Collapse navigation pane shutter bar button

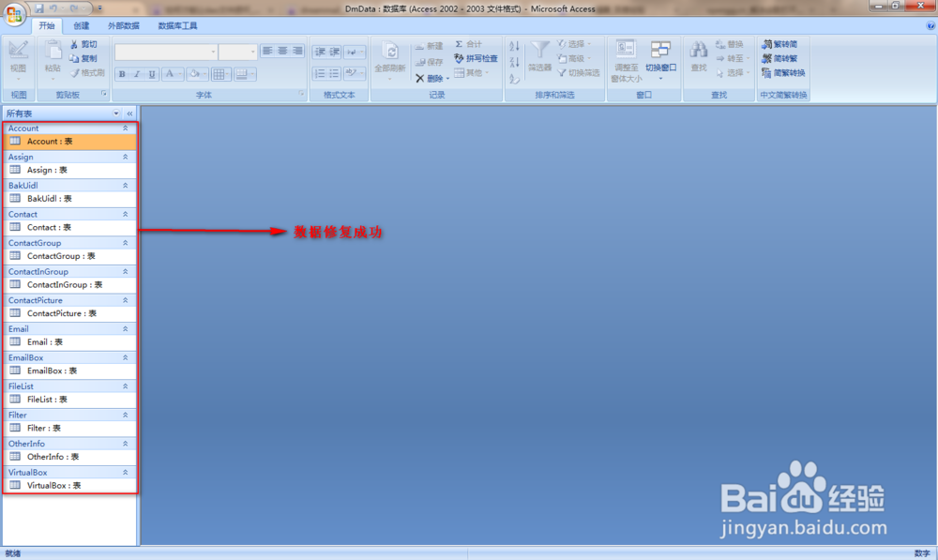pos(129,114)
